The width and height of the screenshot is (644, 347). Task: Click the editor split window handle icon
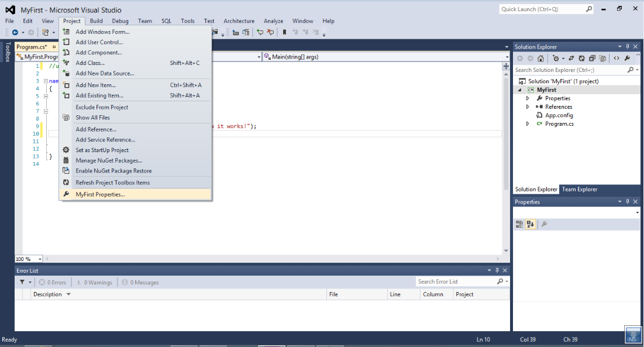[x=506, y=66]
